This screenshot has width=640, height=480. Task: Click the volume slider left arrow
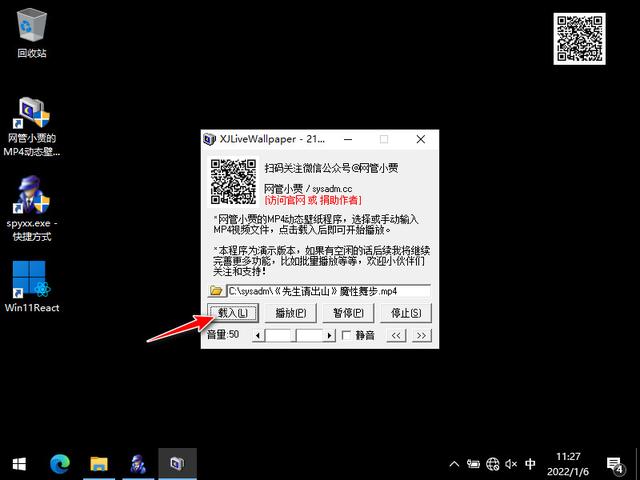coord(258,336)
